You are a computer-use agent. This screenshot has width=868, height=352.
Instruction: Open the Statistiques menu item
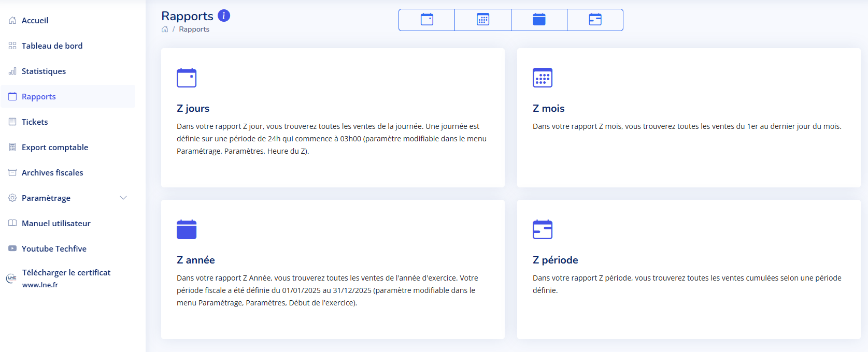(x=44, y=71)
